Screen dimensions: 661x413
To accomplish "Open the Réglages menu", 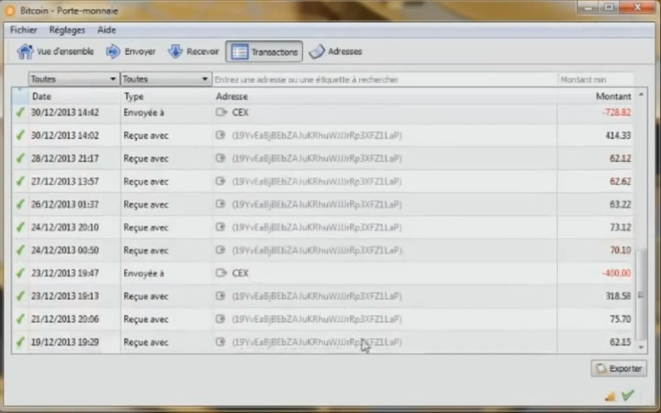I will 67,30.
